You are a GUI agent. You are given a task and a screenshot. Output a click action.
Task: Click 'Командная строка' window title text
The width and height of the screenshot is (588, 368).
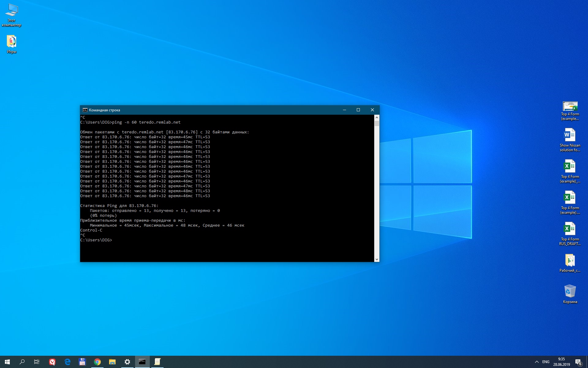[x=104, y=110]
